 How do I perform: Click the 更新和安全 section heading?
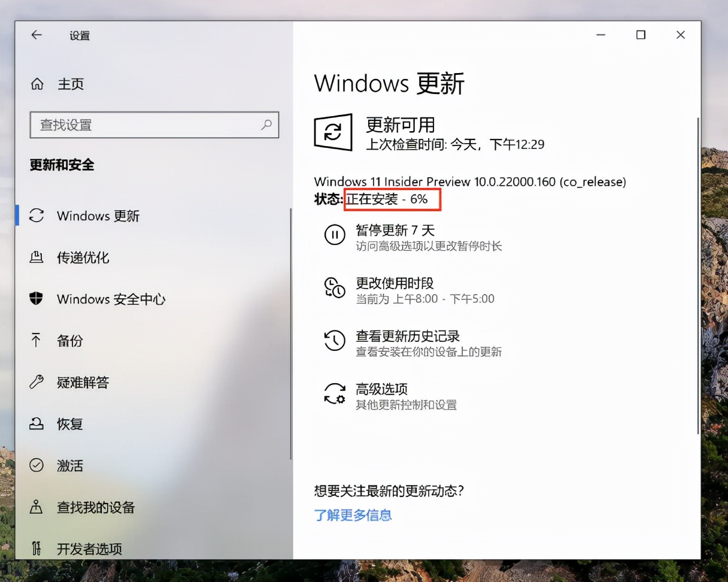click(62, 165)
